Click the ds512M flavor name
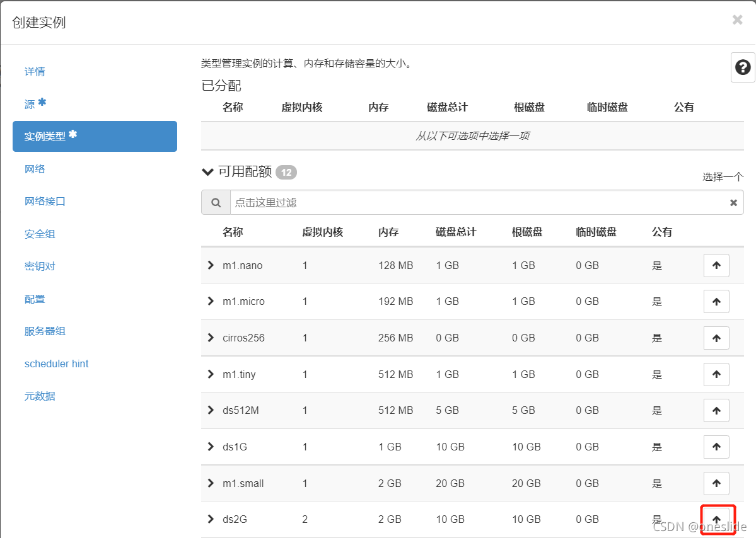The height and width of the screenshot is (538, 756). (241, 410)
